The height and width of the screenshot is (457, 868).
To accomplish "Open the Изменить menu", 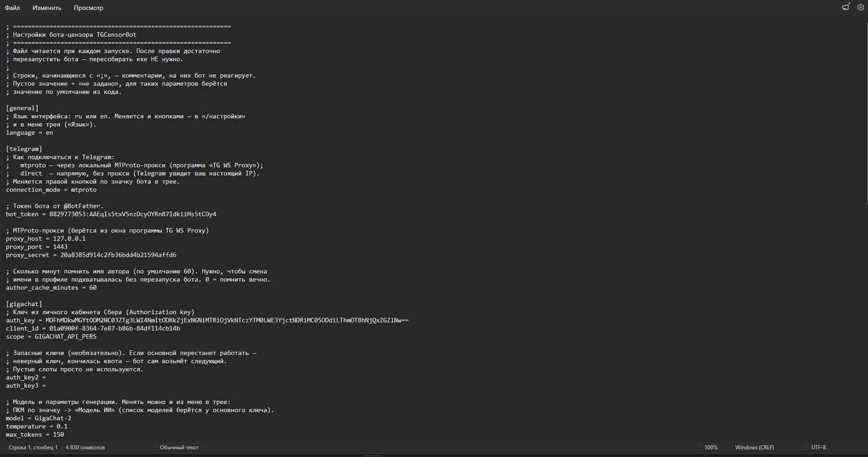I will click(x=47, y=8).
